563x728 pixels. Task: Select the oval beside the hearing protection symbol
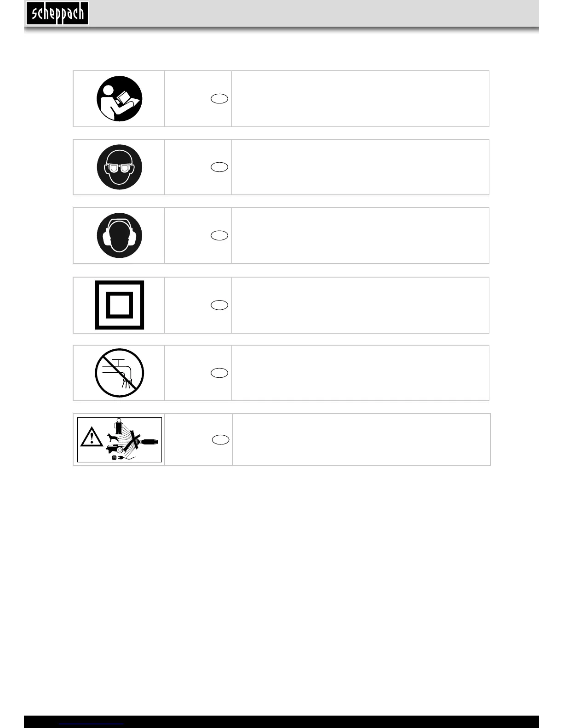coord(219,236)
